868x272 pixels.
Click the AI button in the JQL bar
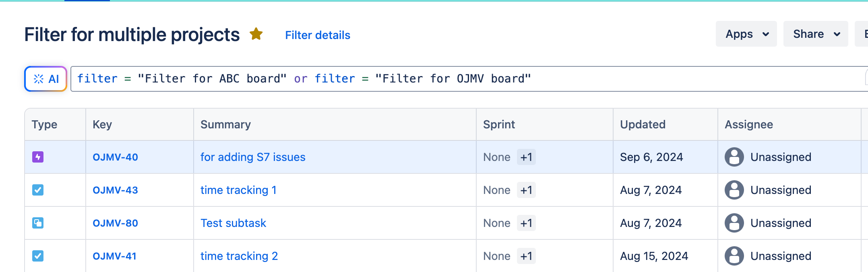click(x=45, y=78)
